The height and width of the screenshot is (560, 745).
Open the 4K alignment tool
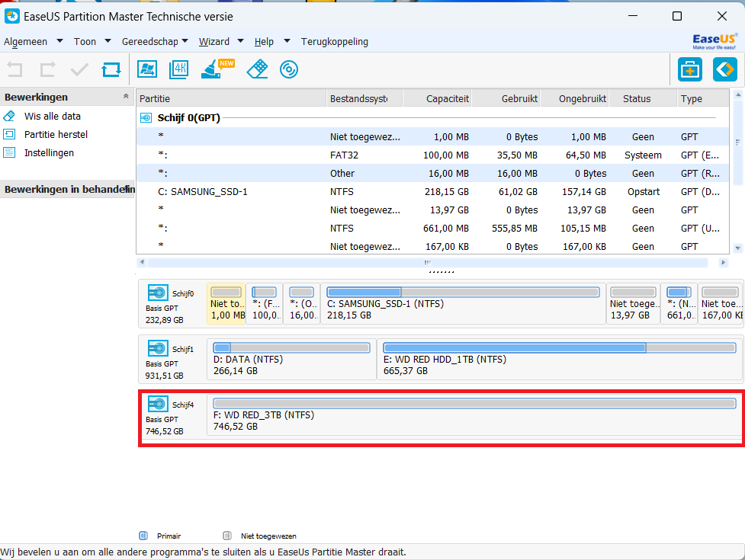click(x=179, y=69)
